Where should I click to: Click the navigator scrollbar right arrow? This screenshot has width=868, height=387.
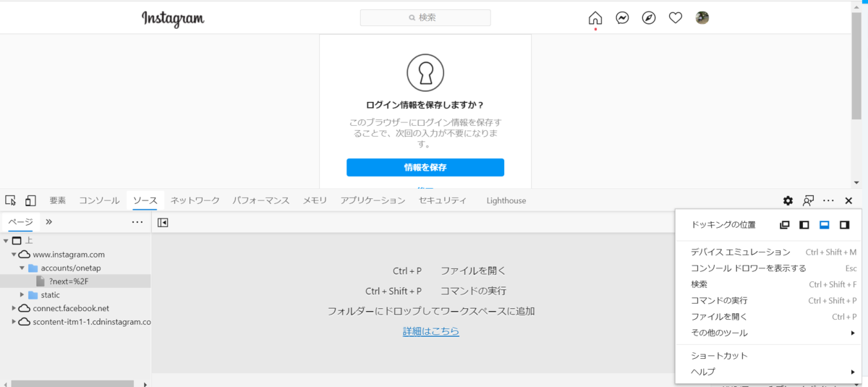(x=145, y=384)
